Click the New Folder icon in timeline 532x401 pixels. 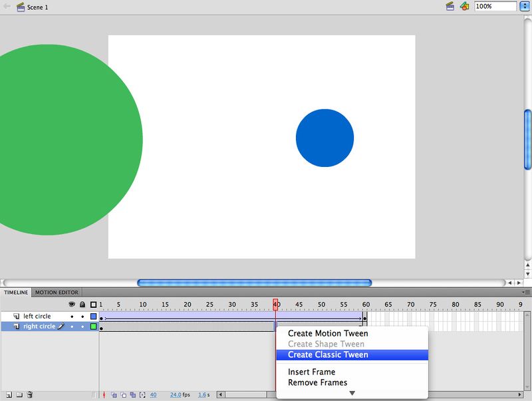point(19,395)
